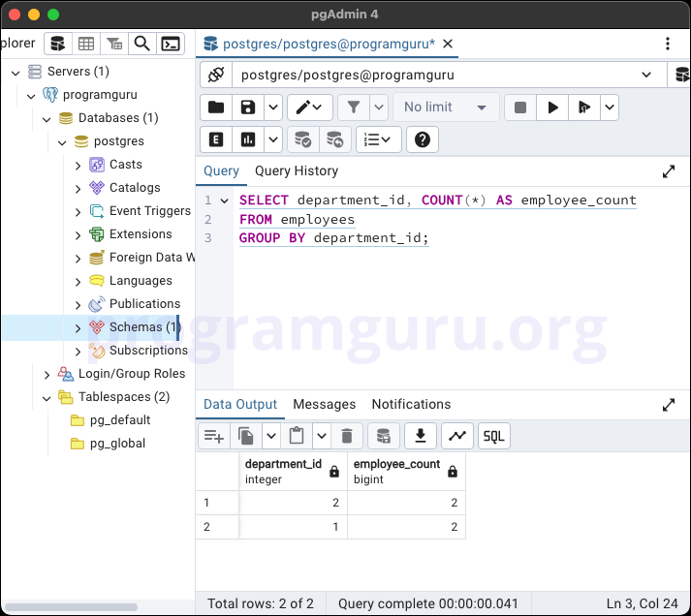Collapse Databases (1) node

coord(47,119)
